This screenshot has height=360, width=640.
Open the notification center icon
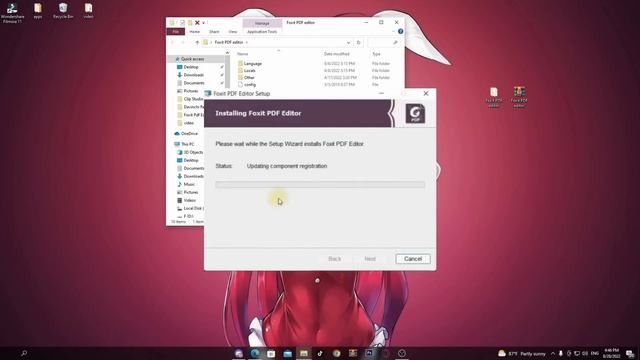[x=630, y=353]
